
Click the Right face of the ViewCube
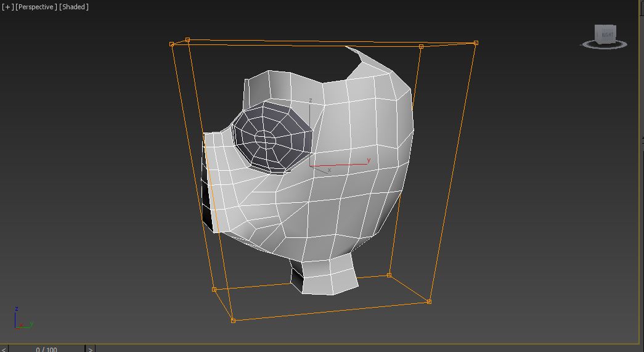click(607, 35)
